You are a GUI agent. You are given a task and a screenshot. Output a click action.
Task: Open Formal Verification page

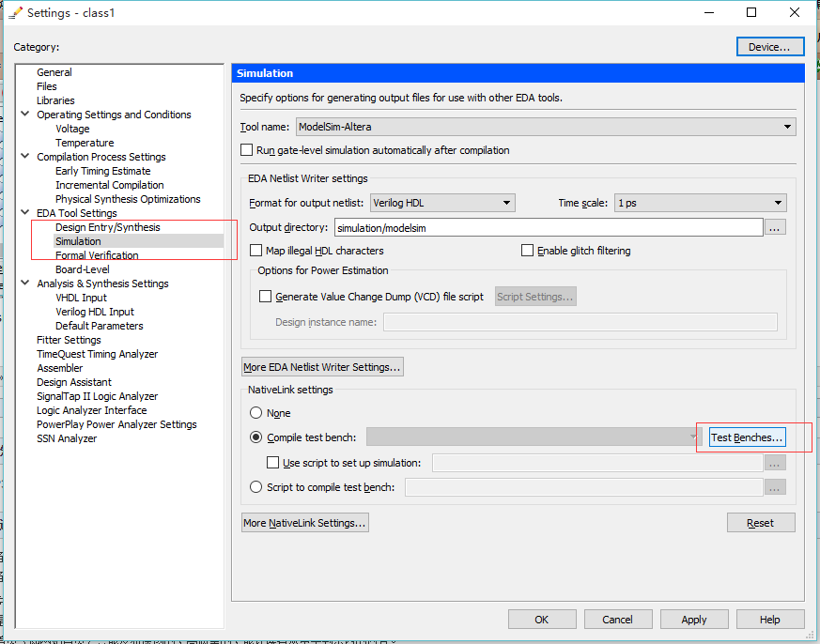[x=97, y=255]
